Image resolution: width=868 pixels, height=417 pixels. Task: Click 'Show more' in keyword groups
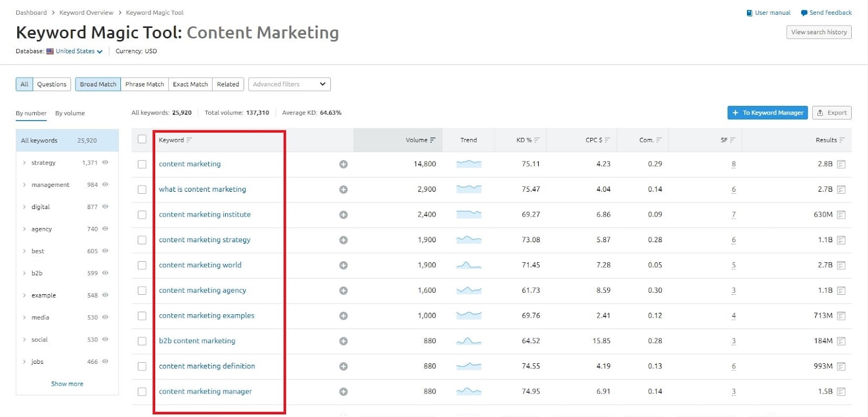click(67, 384)
